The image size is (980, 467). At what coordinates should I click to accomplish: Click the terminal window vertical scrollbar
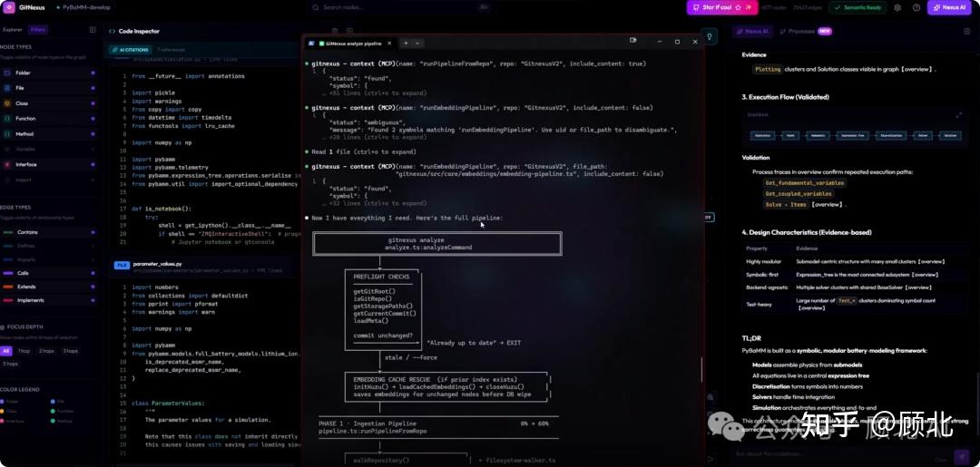tap(701, 369)
